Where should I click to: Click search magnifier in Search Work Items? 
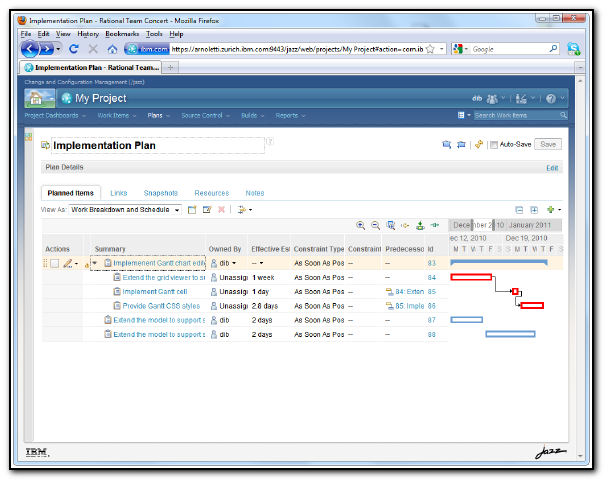pyautogui.click(x=563, y=115)
